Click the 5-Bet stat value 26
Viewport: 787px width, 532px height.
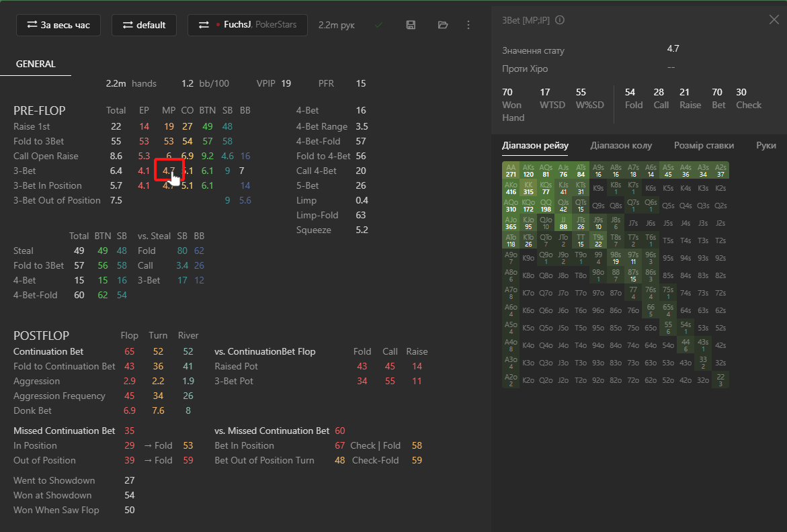coord(361,185)
